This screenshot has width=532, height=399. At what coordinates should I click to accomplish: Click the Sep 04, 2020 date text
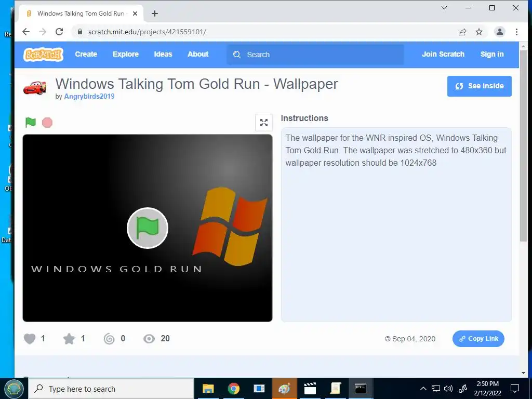pyautogui.click(x=414, y=339)
